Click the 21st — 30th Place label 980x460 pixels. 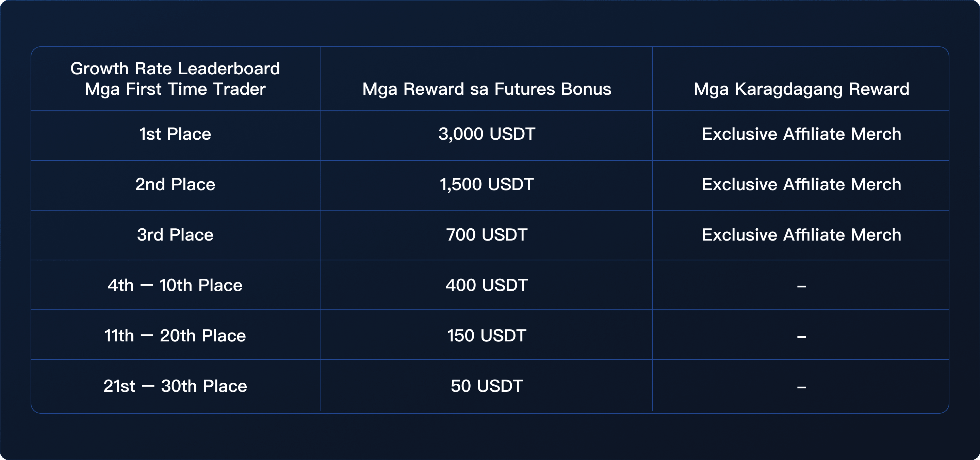click(x=175, y=386)
